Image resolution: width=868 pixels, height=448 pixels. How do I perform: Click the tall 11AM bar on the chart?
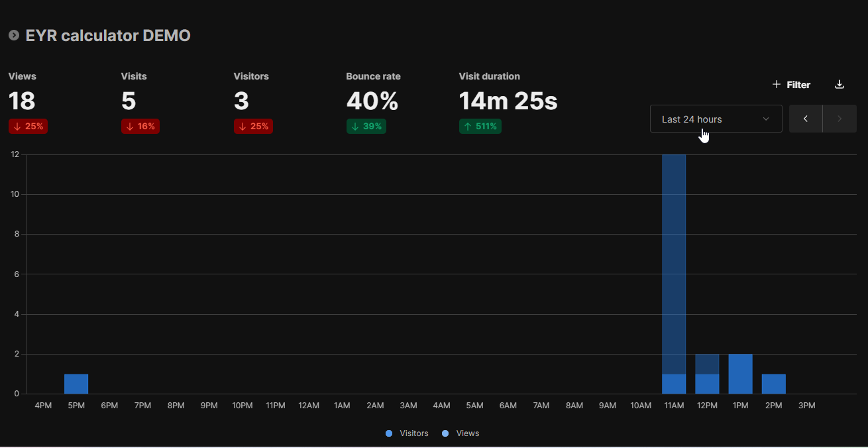tap(674, 265)
